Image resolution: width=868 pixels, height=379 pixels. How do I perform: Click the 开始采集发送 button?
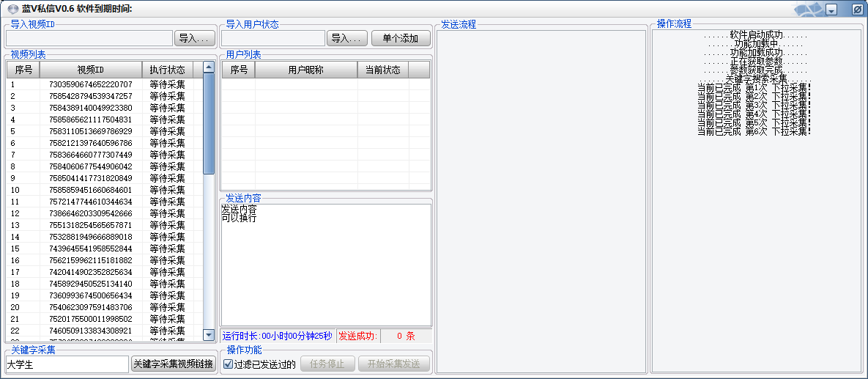[393, 364]
